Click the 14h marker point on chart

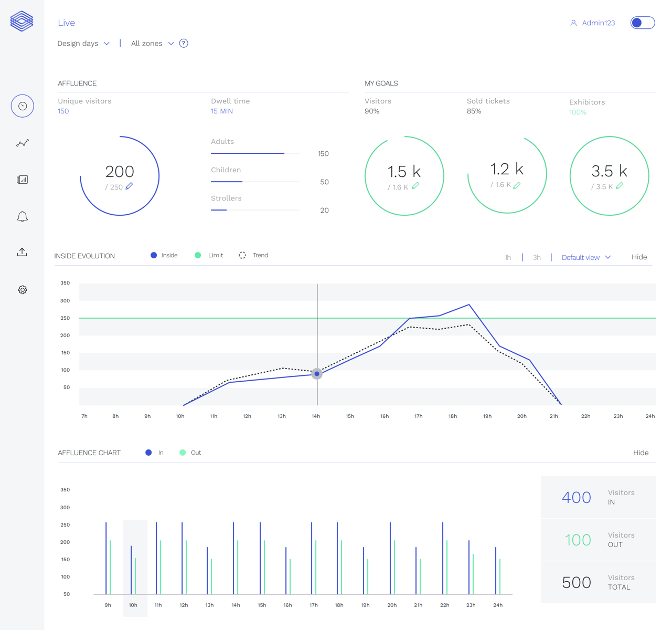pos(317,374)
